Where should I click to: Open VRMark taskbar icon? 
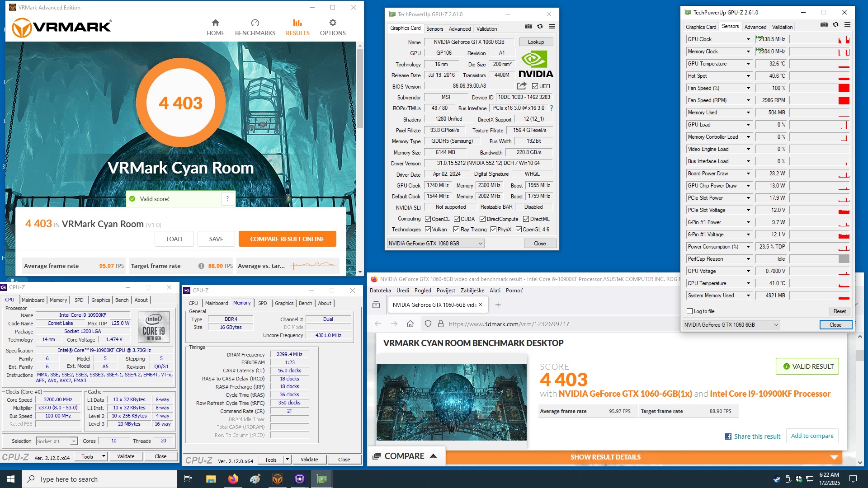[x=278, y=479]
